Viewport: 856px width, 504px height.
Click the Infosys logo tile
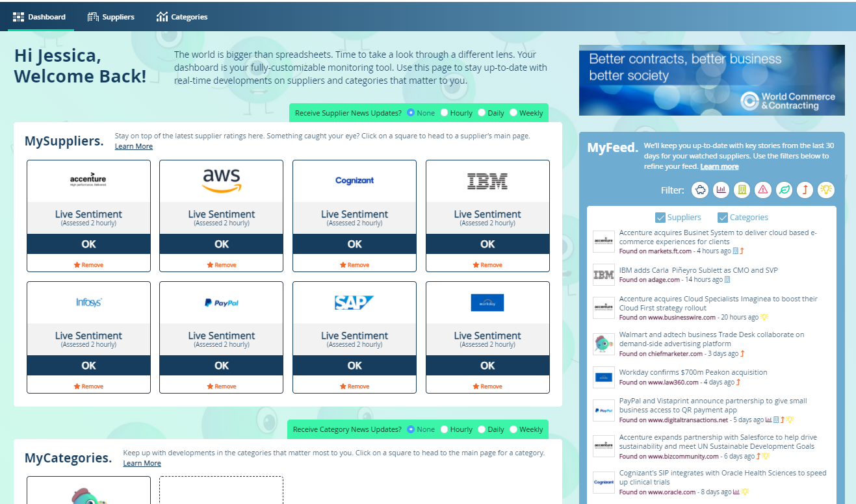pyautogui.click(x=88, y=303)
